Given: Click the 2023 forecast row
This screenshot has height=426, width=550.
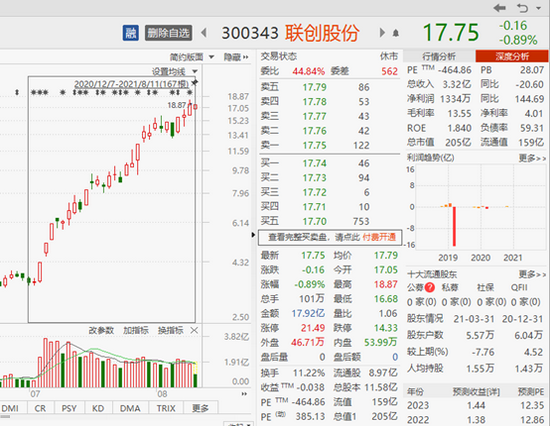Looking at the screenshot, I should pos(475,405).
